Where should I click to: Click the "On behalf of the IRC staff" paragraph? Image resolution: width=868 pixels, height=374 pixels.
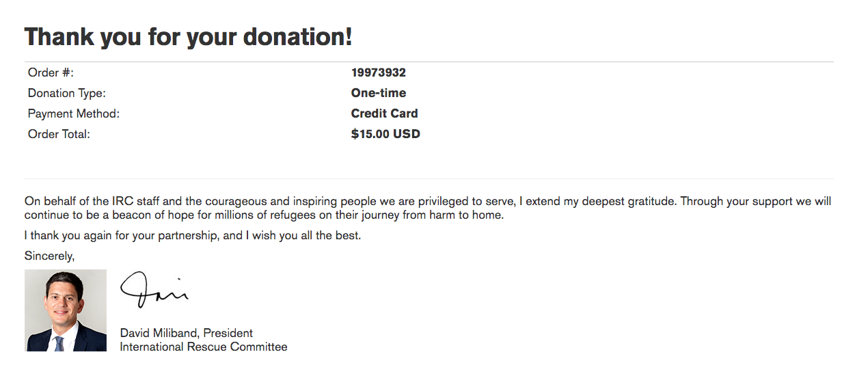point(273,202)
